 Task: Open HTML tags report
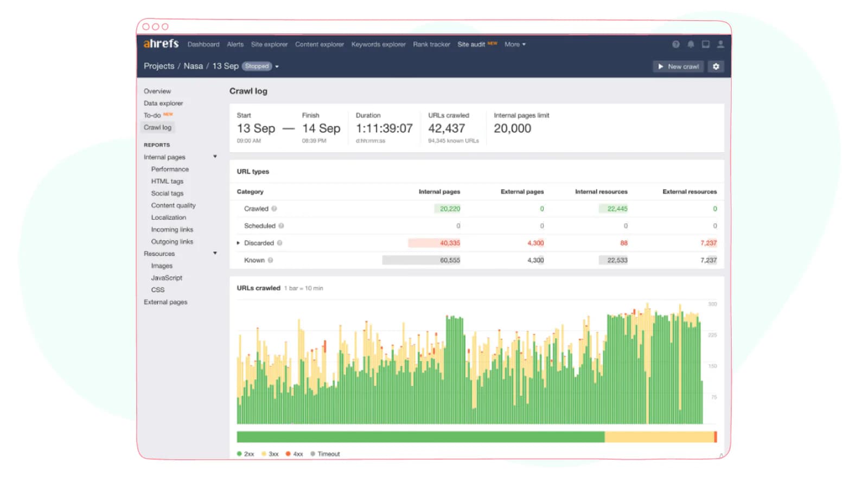tap(167, 181)
